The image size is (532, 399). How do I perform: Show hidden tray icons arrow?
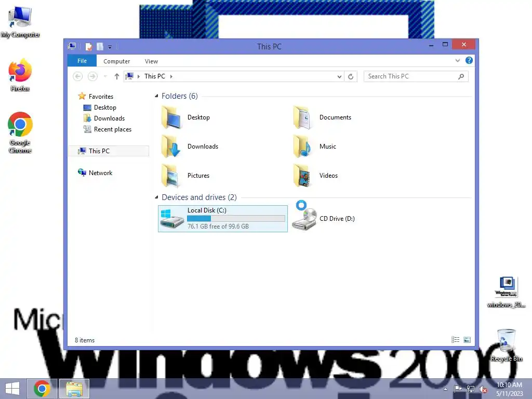[x=445, y=389]
